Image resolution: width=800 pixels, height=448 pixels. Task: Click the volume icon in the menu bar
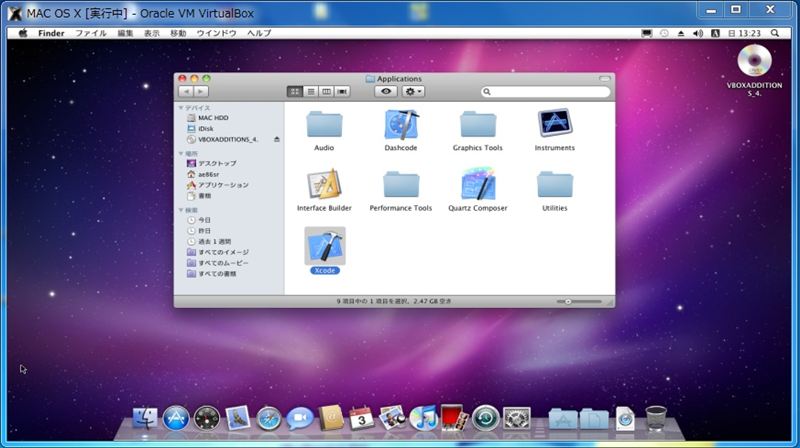698,33
